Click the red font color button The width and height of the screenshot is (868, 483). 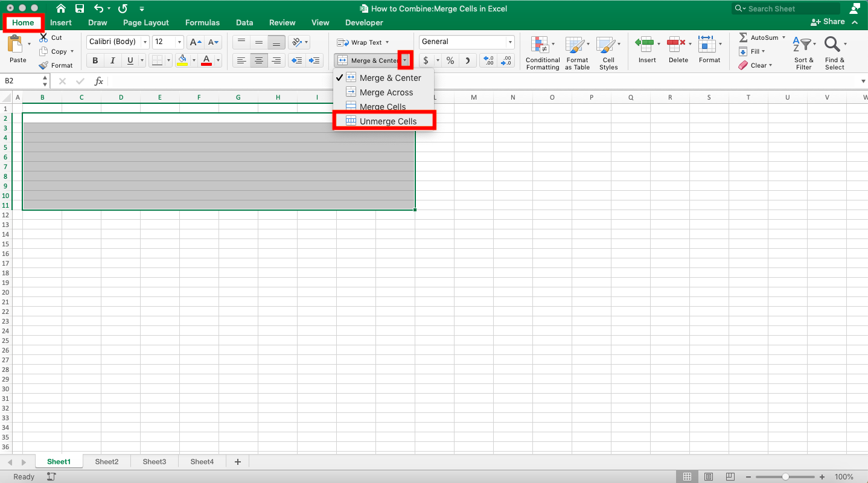[x=206, y=60]
